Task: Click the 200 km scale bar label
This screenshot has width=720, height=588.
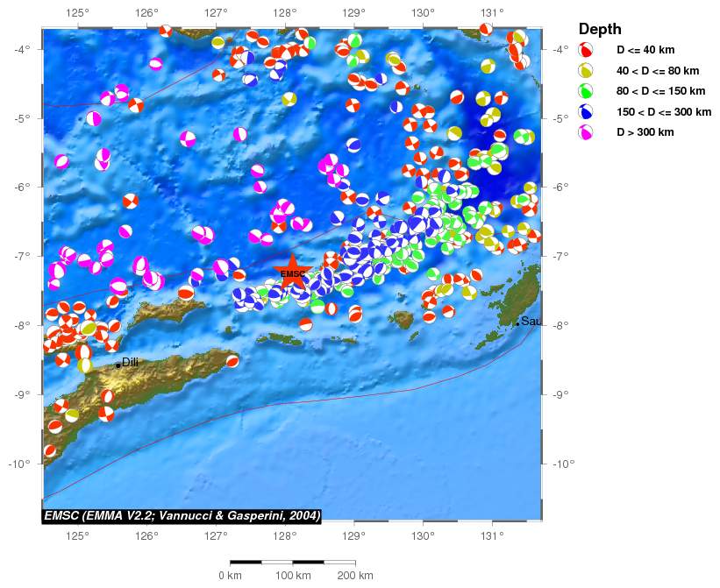Action: pyautogui.click(x=354, y=575)
